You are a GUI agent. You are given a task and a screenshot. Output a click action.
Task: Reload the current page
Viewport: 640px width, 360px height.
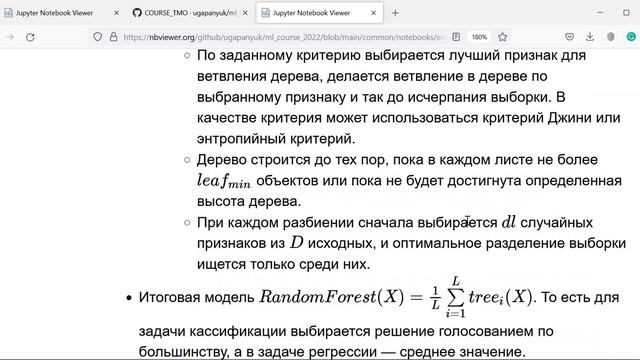[30, 37]
